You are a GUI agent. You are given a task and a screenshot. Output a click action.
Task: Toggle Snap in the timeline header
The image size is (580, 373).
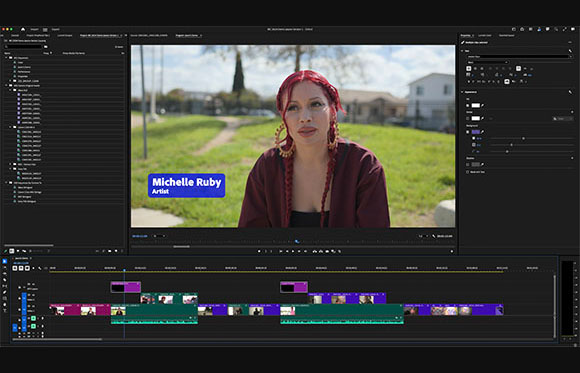pyautogui.click(x=21, y=268)
